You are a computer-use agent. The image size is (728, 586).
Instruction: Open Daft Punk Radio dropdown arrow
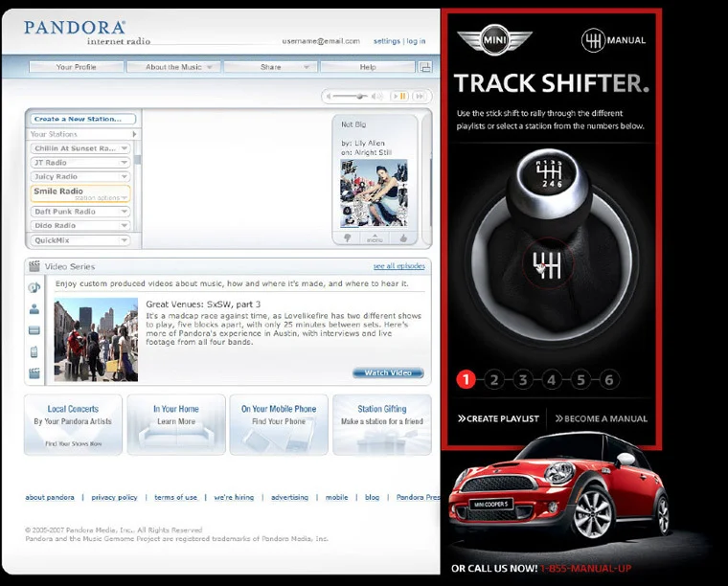pyautogui.click(x=124, y=211)
